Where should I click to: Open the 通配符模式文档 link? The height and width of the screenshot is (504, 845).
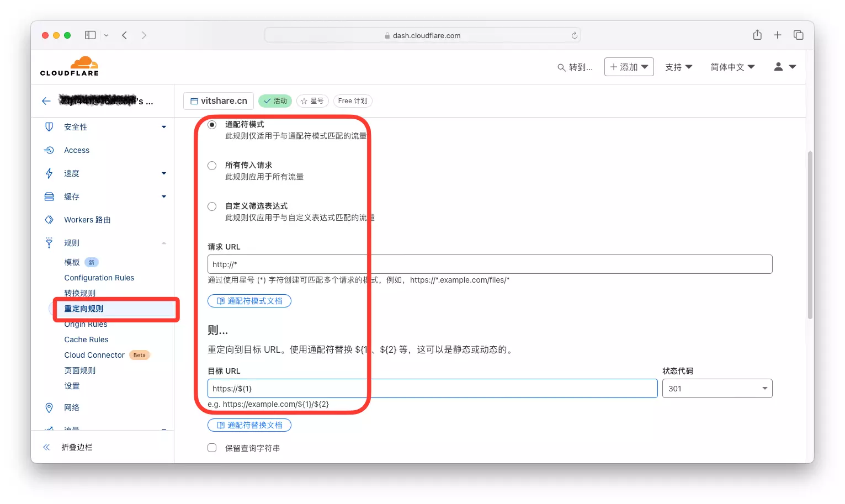coord(249,301)
